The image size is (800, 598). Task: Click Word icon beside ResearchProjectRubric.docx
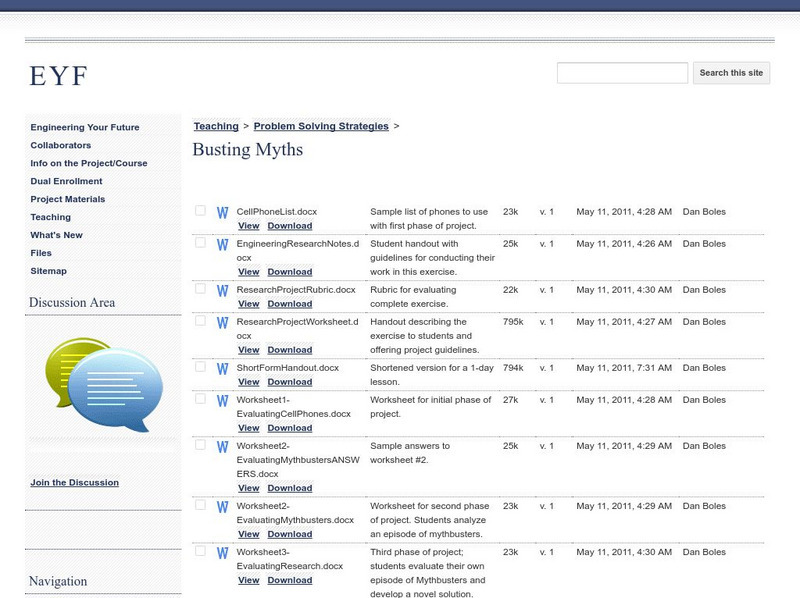(223, 291)
